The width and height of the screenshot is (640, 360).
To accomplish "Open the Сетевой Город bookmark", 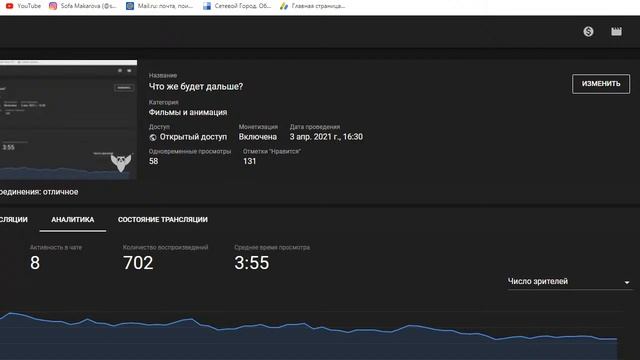I will click(237, 6).
